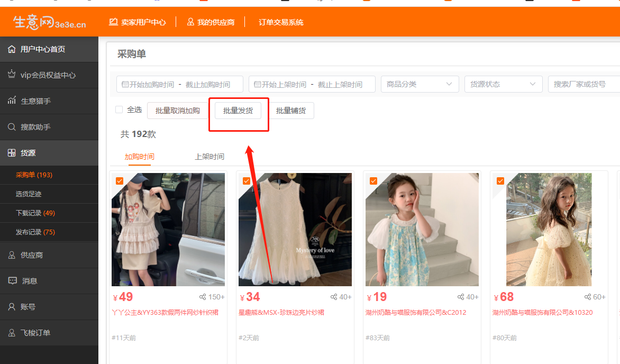This screenshot has height=364, width=620.
Task: Open the 商品分类 dropdown
Action: click(420, 84)
